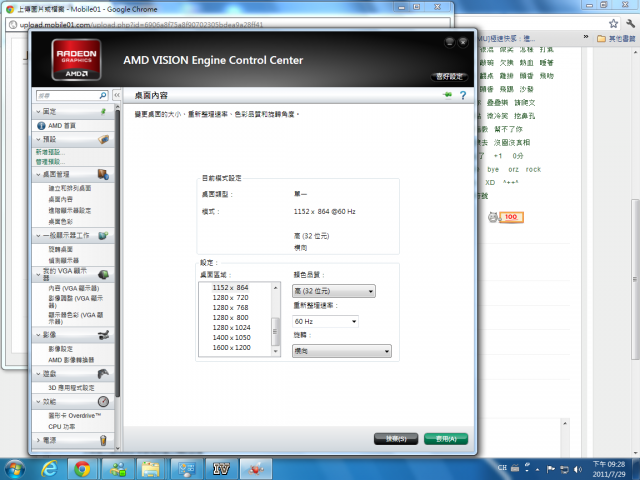Open the GTA IV taskbar icon
Viewport: 640px width, 480px height.
[x=221, y=469]
